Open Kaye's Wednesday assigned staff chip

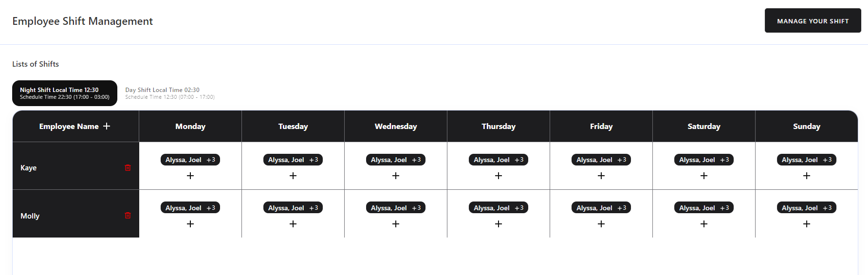(396, 160)
